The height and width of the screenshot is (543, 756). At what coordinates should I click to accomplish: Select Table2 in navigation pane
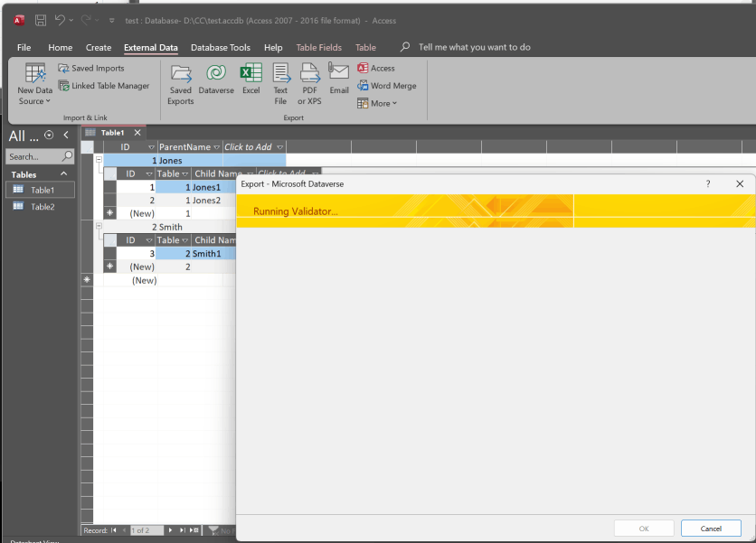[41, 207]
